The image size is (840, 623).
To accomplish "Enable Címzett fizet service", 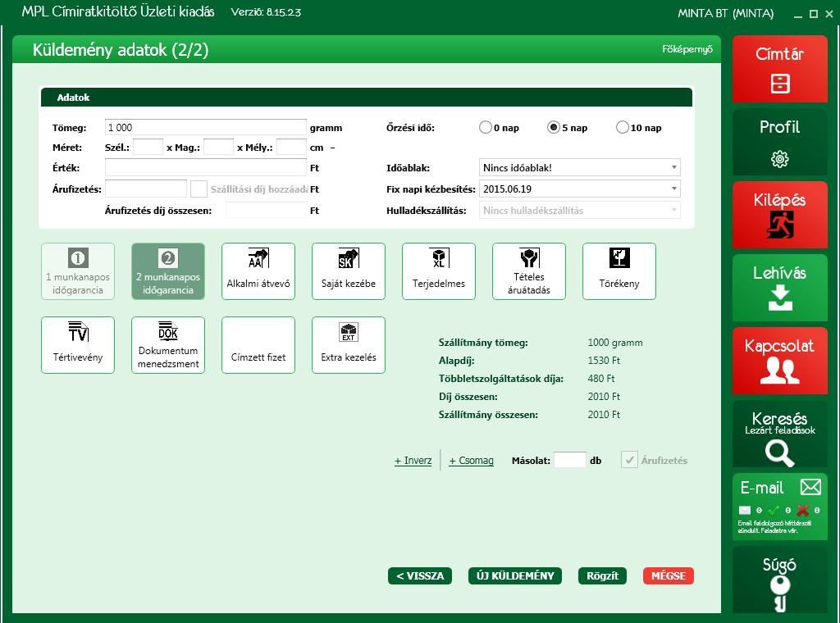I will point(258,345).
